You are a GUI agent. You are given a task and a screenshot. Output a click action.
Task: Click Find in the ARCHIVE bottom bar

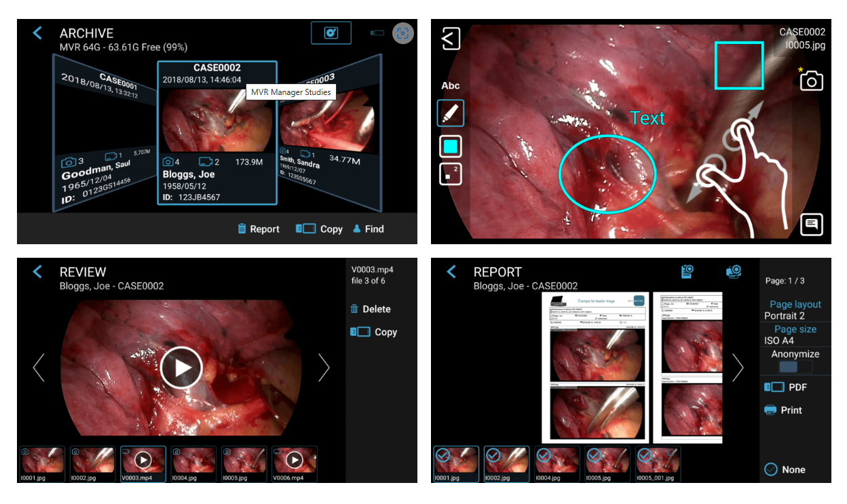[x=369, y=229]
